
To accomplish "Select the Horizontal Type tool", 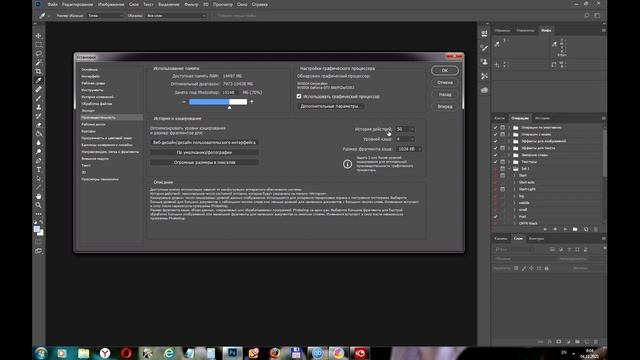I will [38, 170].
